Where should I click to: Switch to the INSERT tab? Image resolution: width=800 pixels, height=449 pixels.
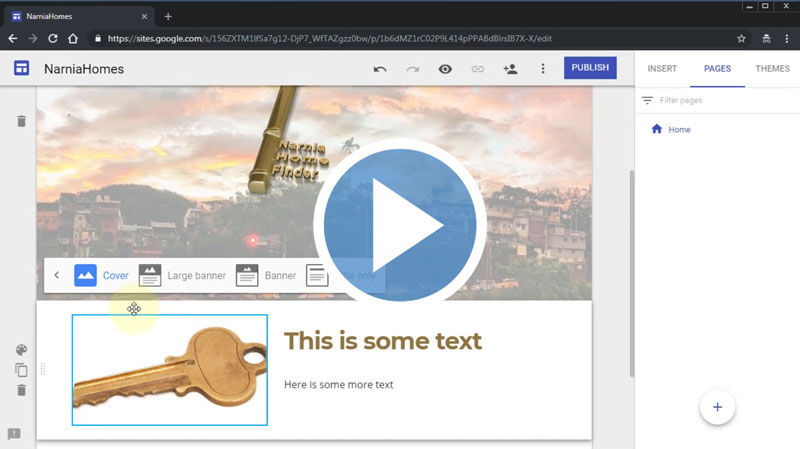pyautogui.click(x=662, y=69)
